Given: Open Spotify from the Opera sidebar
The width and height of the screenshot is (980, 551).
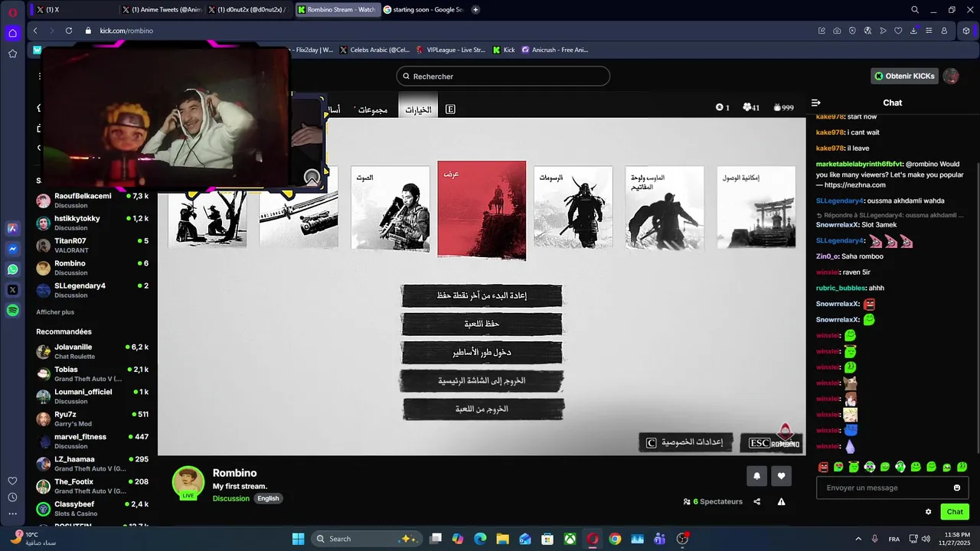Looking at the screenshot, I should (12, 311).
